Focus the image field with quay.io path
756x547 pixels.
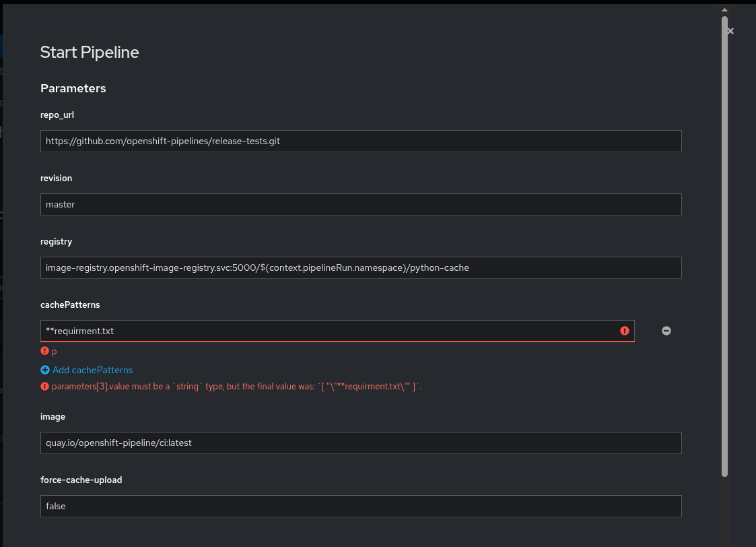click(361, 443)
